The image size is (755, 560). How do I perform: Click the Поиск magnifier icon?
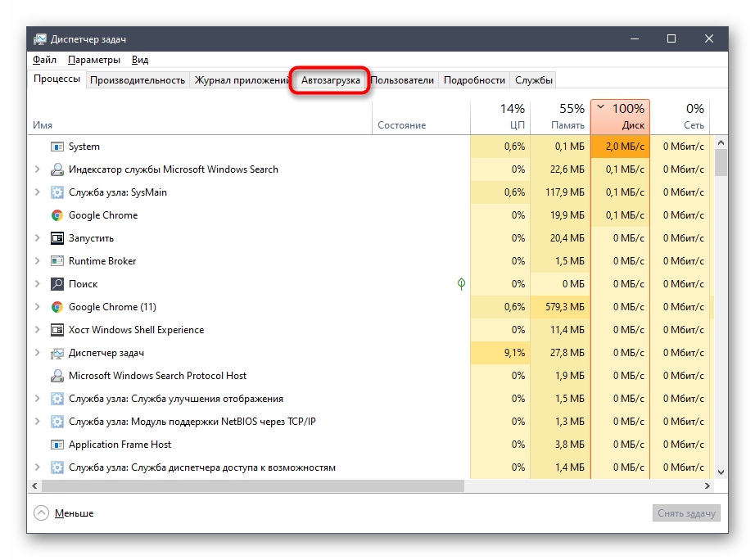pos(57,284)
